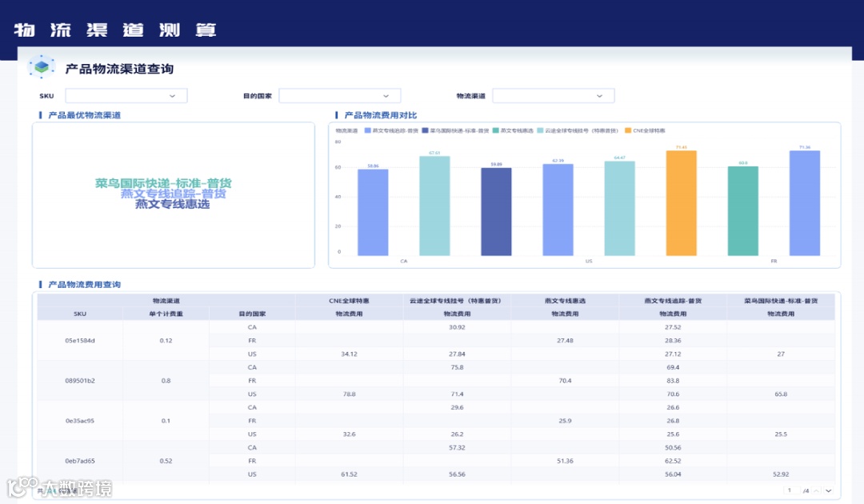Toggle legend item 云途全球专线挂号(特惠普货)
Screen dimensions: 864x504
578,130
